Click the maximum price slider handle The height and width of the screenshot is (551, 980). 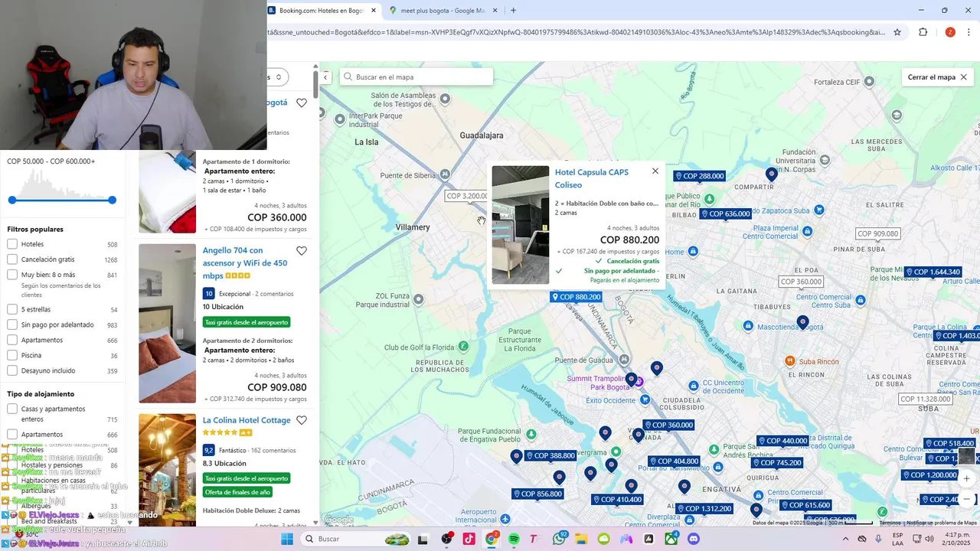112,200
